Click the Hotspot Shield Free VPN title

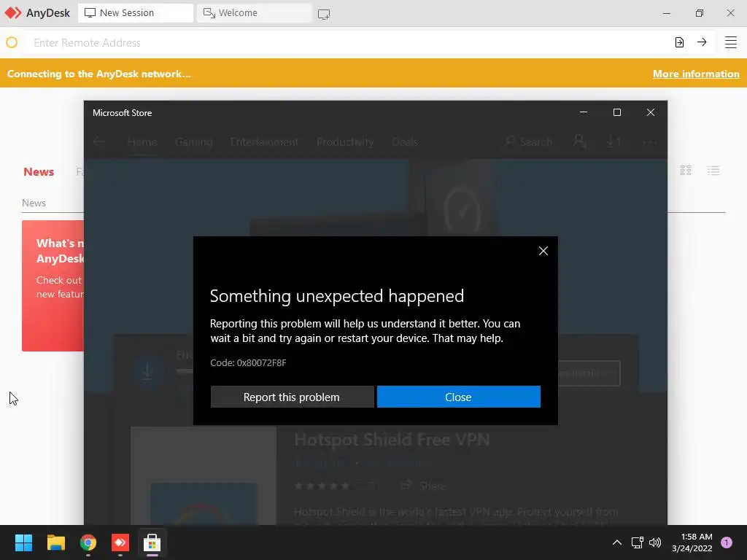pos(392,439)
